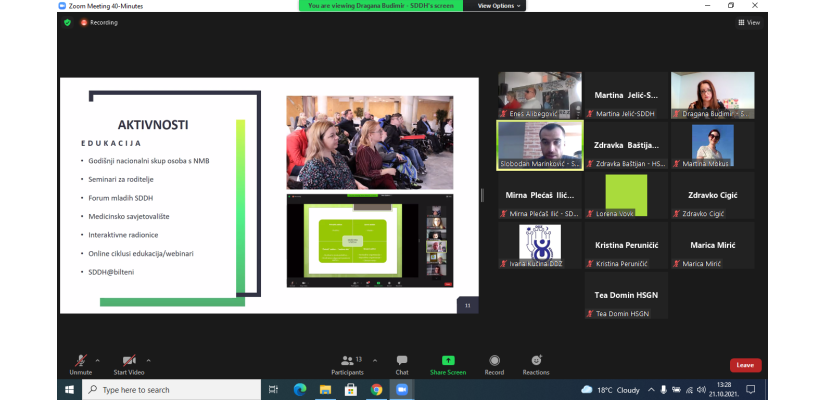Select Slobodan Marinković's video thumbnail
The width and height of the screenshot is (825, 400).
[x=539, y=144]
